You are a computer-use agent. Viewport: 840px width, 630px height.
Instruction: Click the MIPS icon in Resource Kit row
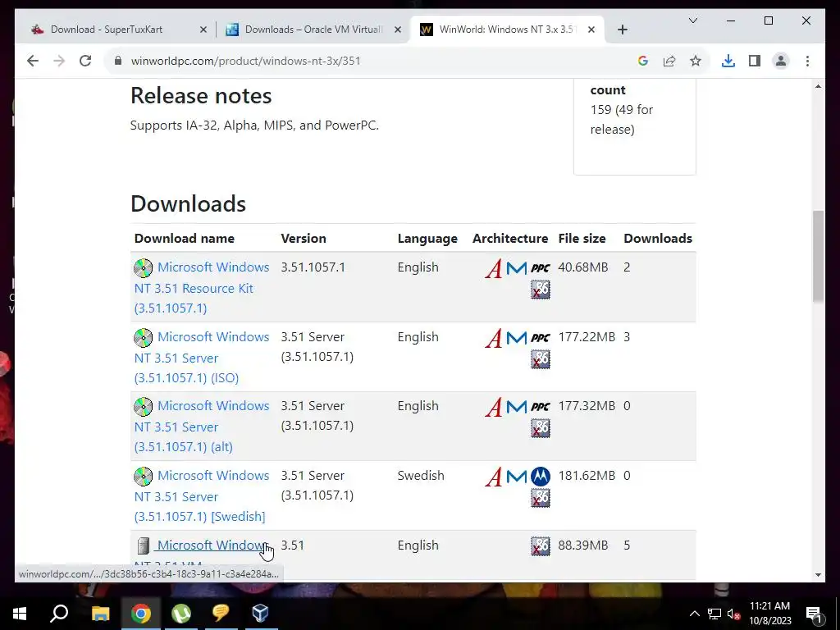517,268
